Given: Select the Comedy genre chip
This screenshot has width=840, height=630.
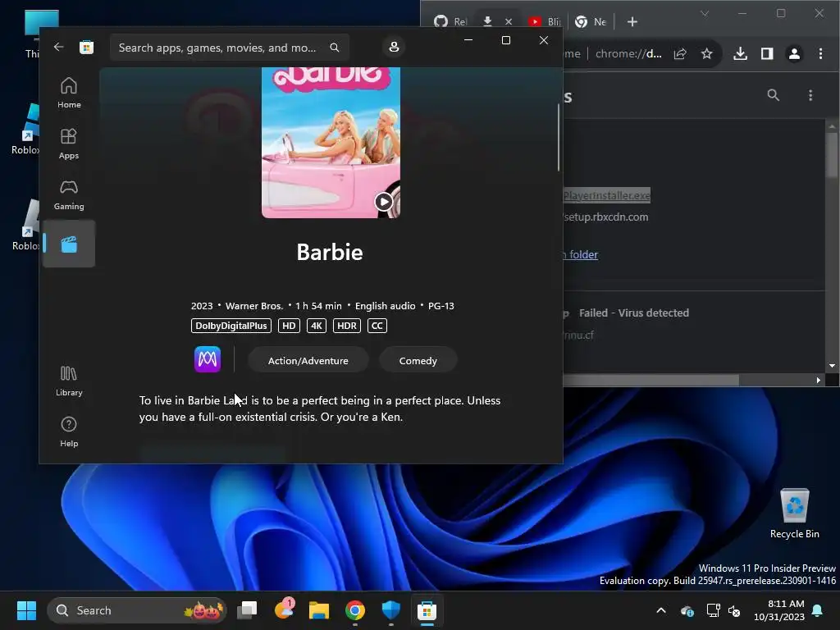Looking at the screenshot, I should point(418,361).
